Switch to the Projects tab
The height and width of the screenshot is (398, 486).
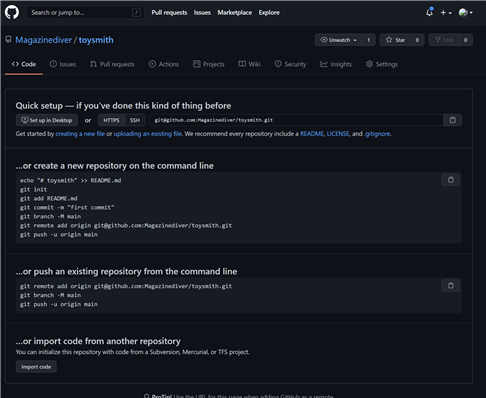(209, 64)
